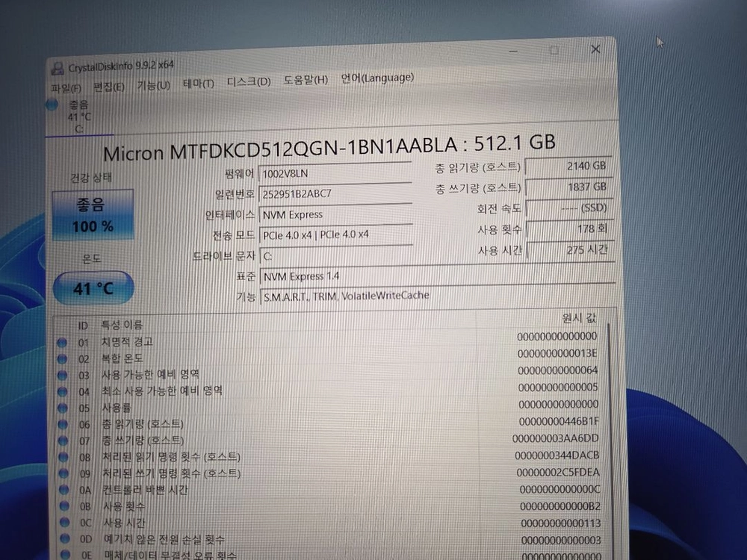Click the raw value 000000003AA6DD
This screenshot has height=560, width=747.
pos(556,438)
